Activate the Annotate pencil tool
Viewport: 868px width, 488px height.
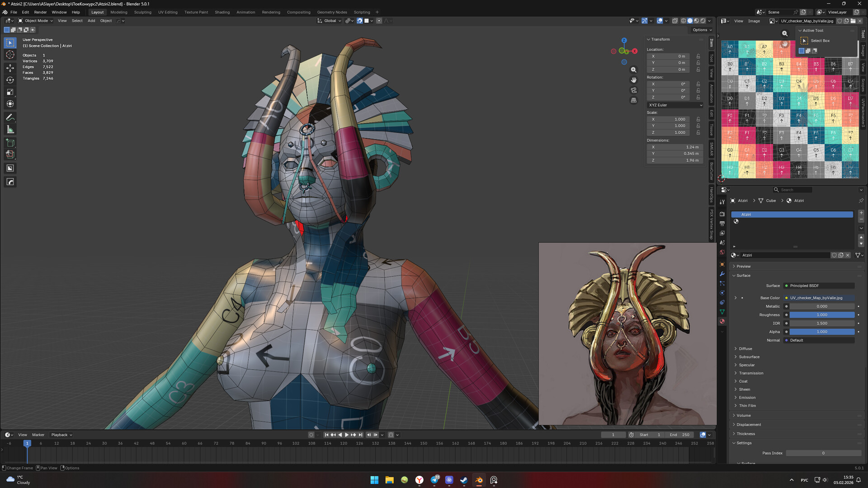[x=10, y=117]
